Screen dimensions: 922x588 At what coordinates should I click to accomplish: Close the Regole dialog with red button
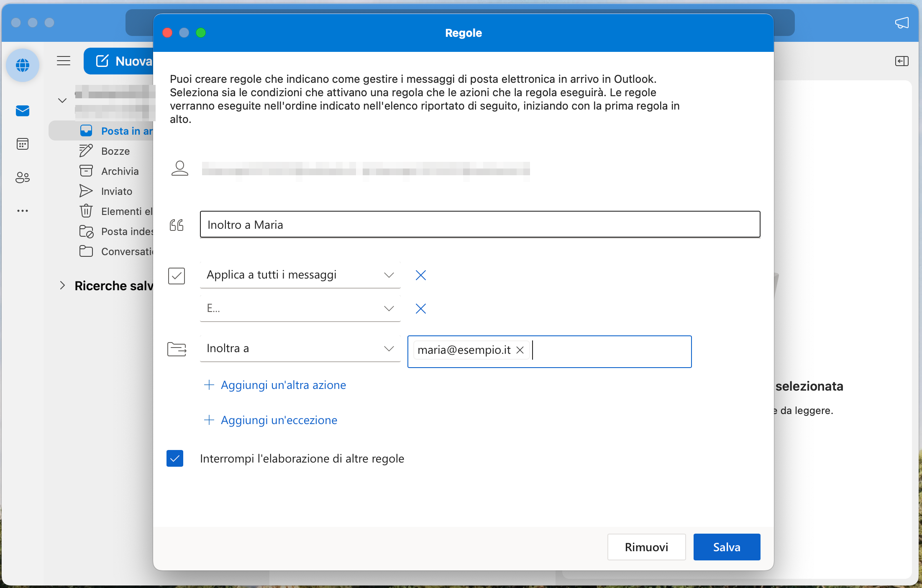coord(167,33)
